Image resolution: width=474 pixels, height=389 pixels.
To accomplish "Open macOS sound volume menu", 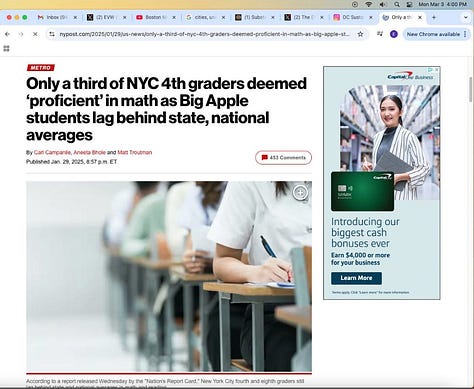I will pyautogui.click(x=383, y=4).
